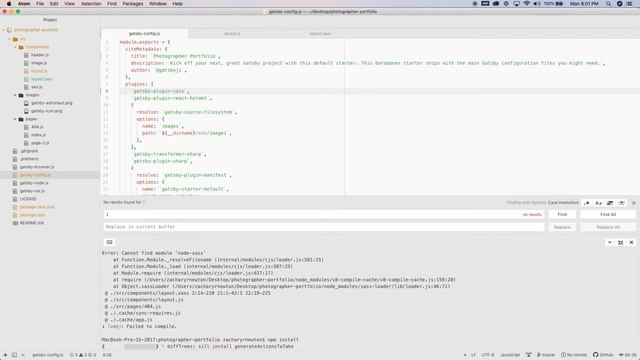Toggle the only-in-selection search option
The height and width of the screenshot is (360, 640).
click(x=610, y=203)
